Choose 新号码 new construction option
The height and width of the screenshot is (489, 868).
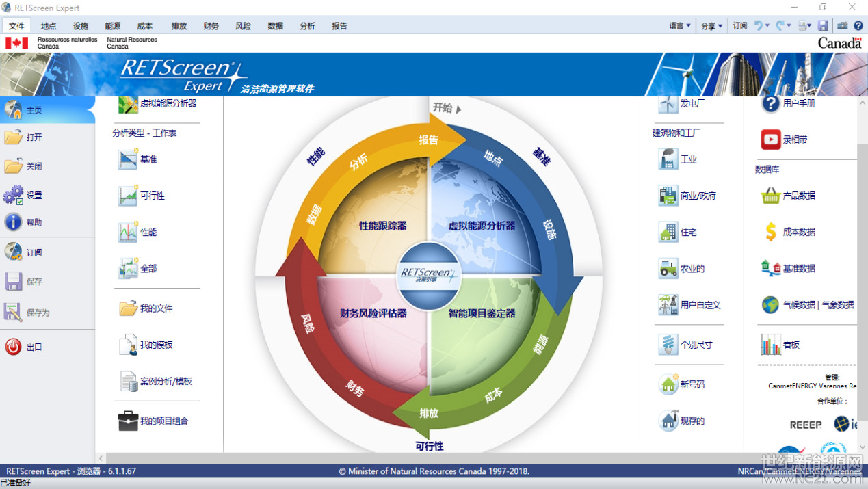click(x=681, y=385)
